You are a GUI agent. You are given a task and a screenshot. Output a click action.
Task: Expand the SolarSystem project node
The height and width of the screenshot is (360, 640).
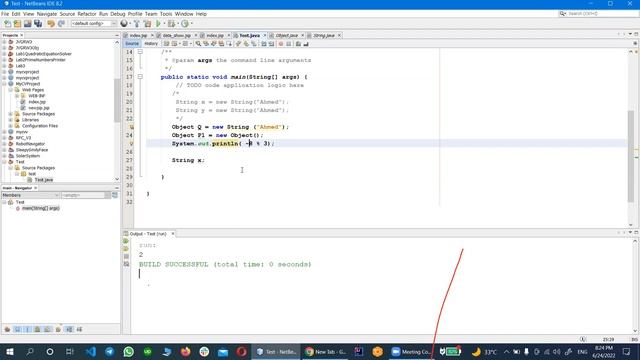tap(4, 156)
